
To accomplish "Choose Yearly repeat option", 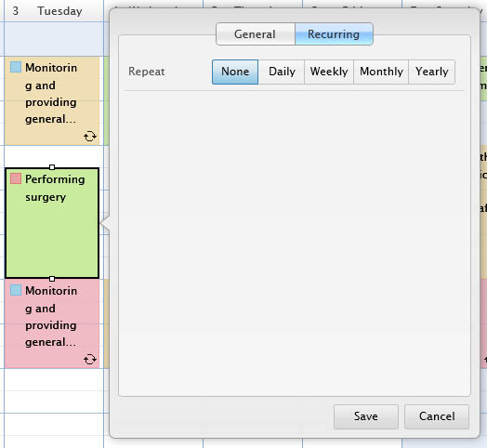I will tap(432, 72).
